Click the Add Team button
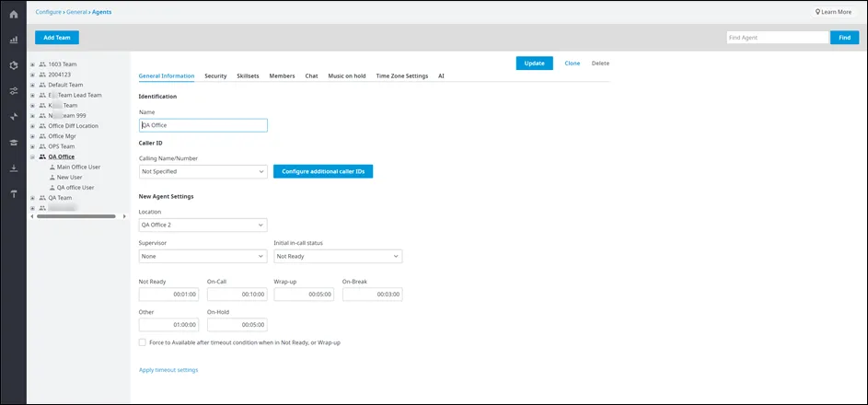 click(x=57, y=37)
